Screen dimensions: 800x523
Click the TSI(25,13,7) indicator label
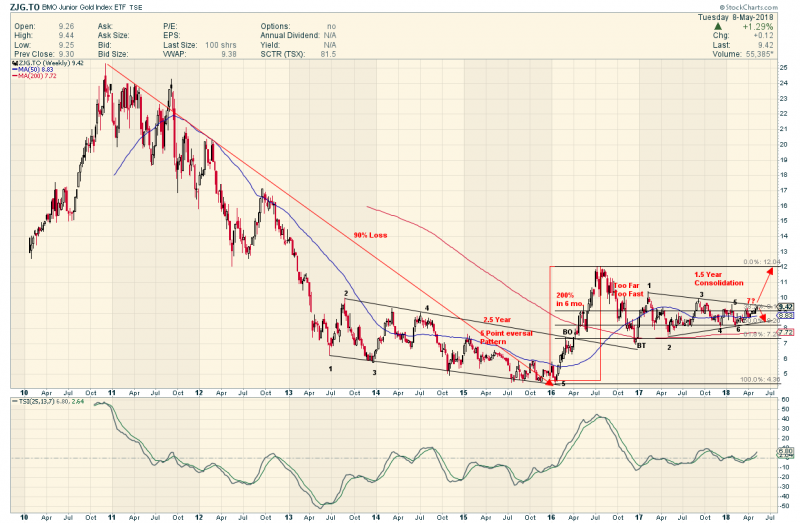coord(39,402)
